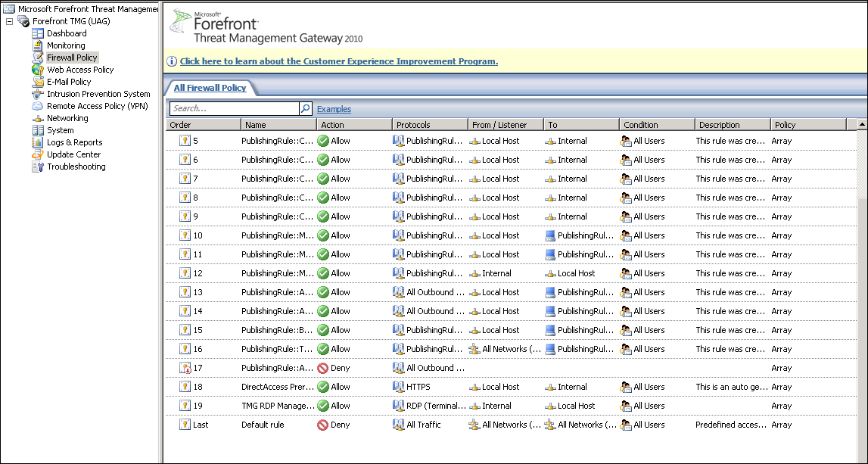Select the E-Mail Policy tree node
Image resolution: width=868 pixels, height=464 pixels.
click(x=69, y=82)
